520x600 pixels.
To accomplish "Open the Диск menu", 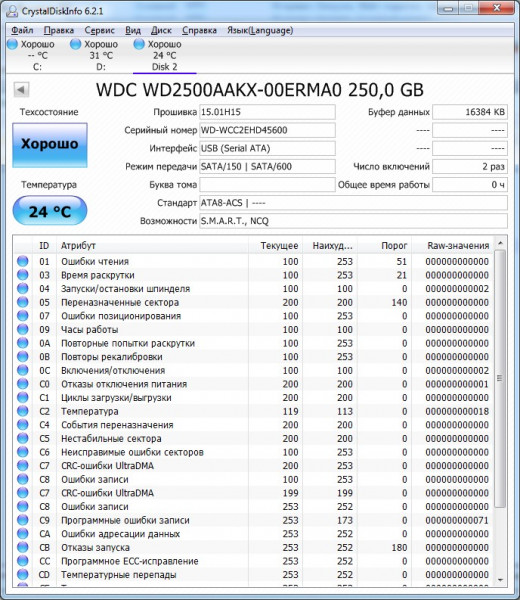I will tap(161, 30).
